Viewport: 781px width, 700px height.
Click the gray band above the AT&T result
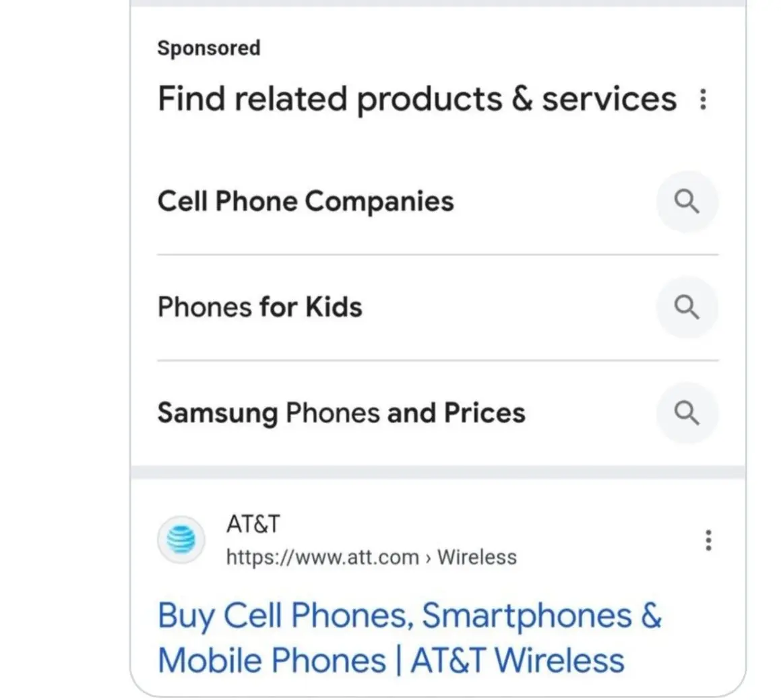click(x=437, y=472)
